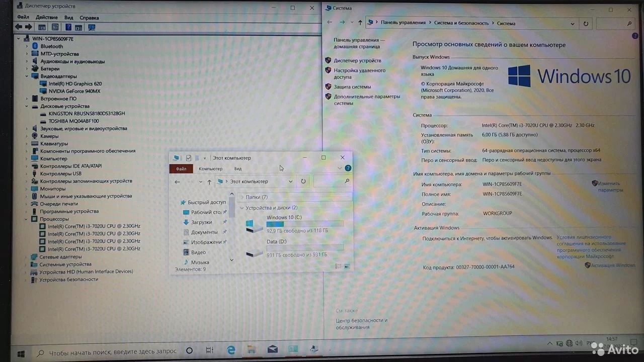The height and width of the screenshot is (362, 644).
Task: Select the Intel(R) HD Graphics 620 adapter
Action: (75, 83)
